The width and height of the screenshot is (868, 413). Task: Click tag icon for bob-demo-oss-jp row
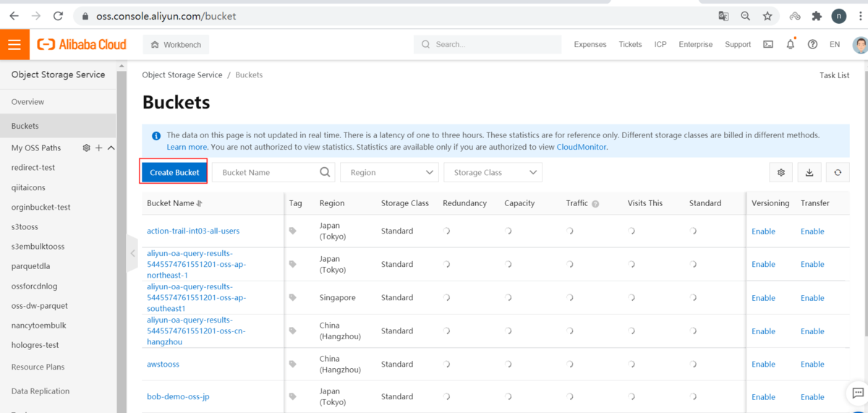click(293, 397)
